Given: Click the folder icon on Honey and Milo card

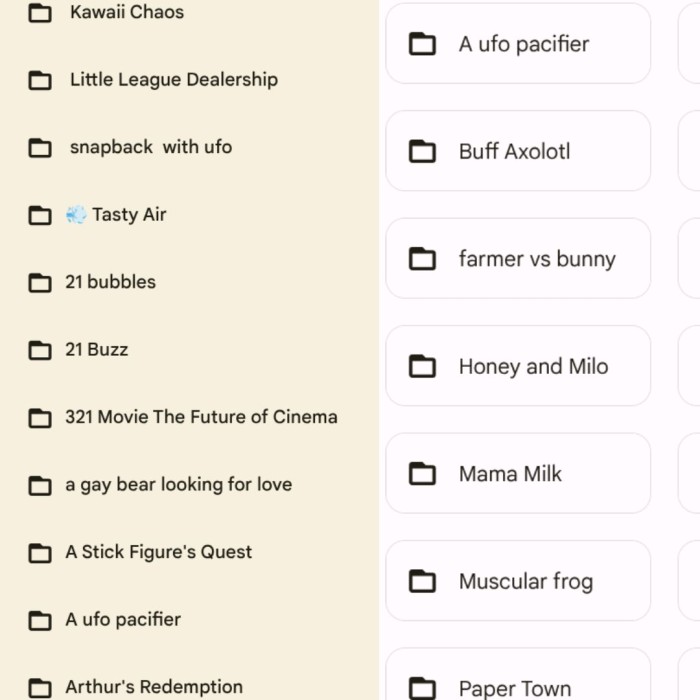Looking at the screenshot, I should [x=423, y=367].
